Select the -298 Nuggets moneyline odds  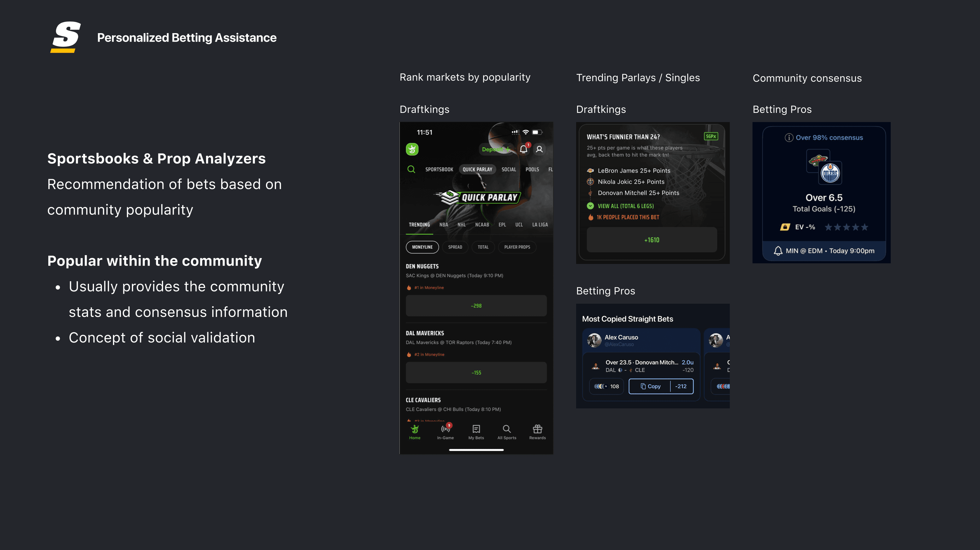pyautogui.click(x=476, y=305)
